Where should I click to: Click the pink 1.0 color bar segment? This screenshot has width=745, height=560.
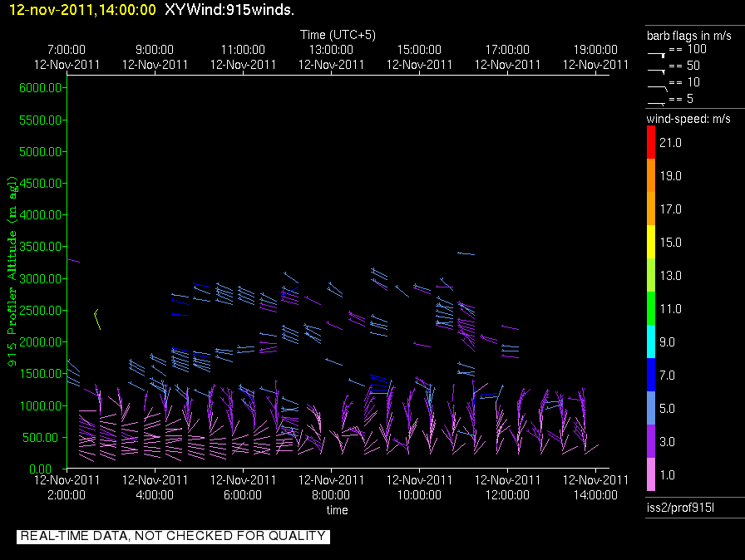coord(651,474)
